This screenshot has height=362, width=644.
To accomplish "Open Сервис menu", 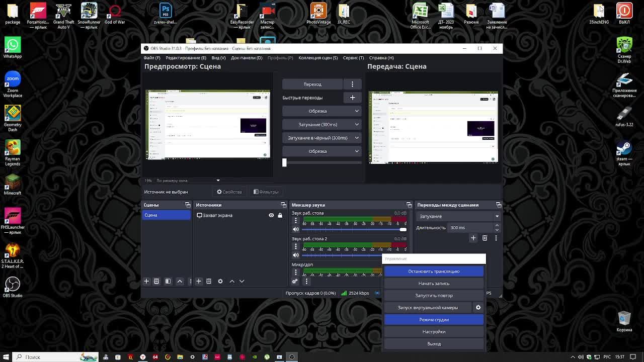I will [353, 58].
